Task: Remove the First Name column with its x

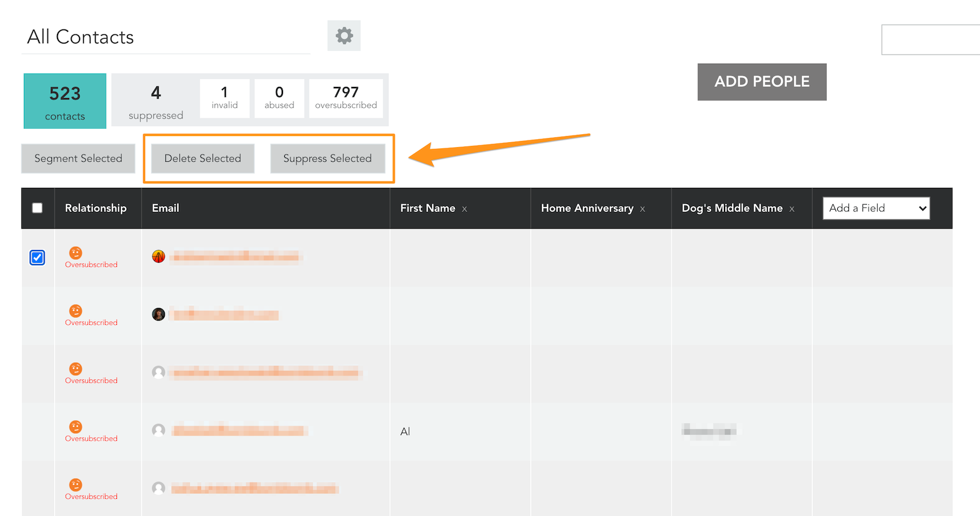Action: click(x=464, y=209)
